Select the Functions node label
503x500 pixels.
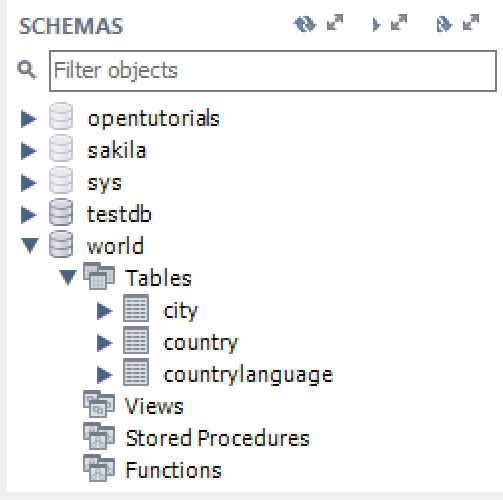pyautogui.click(x=173, y=470)
